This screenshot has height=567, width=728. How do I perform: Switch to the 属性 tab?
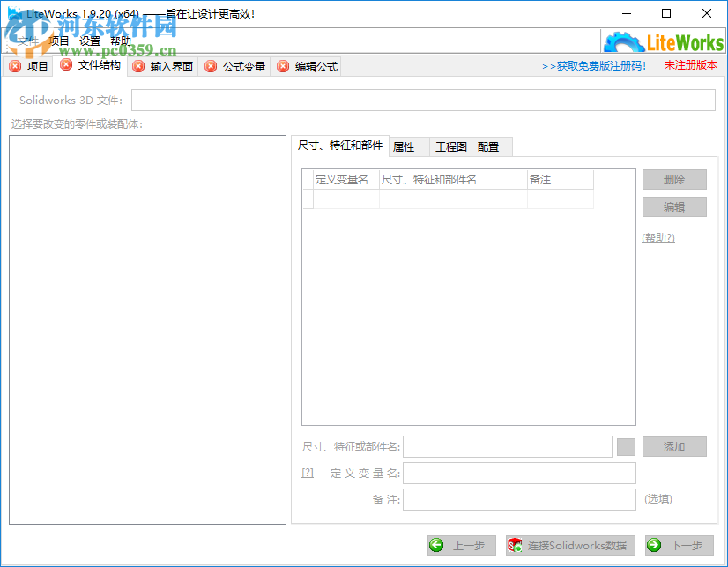click(406, 146)
